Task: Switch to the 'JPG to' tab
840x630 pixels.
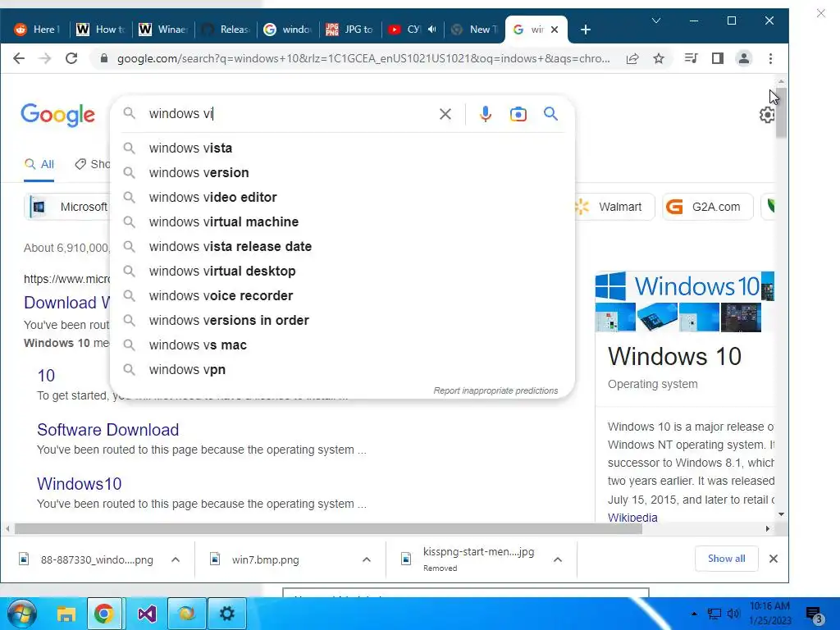Action: pos(350,30)
